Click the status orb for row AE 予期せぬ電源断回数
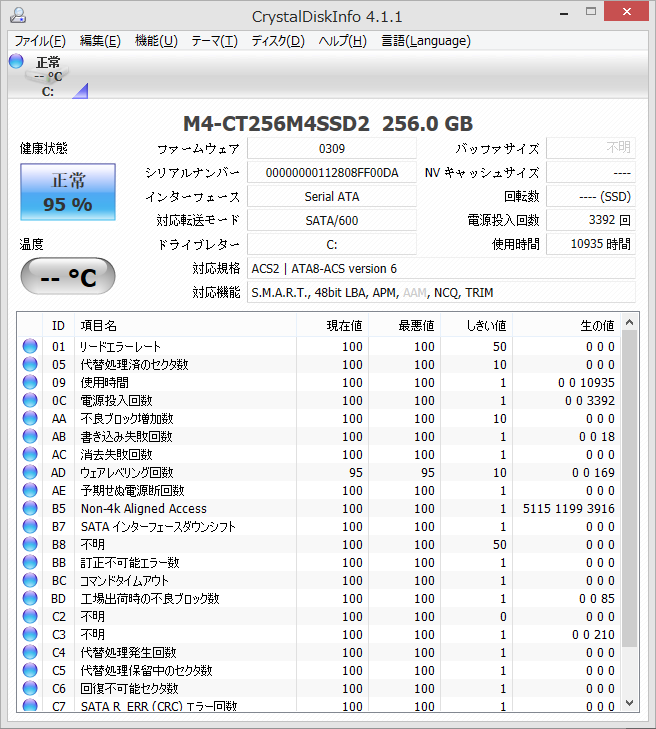Viewport: 656px width, 729px height. [x=30, y=490]
